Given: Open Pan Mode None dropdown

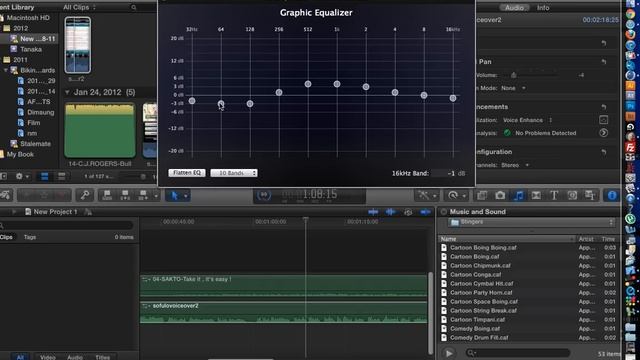Looking at the screenshot, I should (513, 88).
